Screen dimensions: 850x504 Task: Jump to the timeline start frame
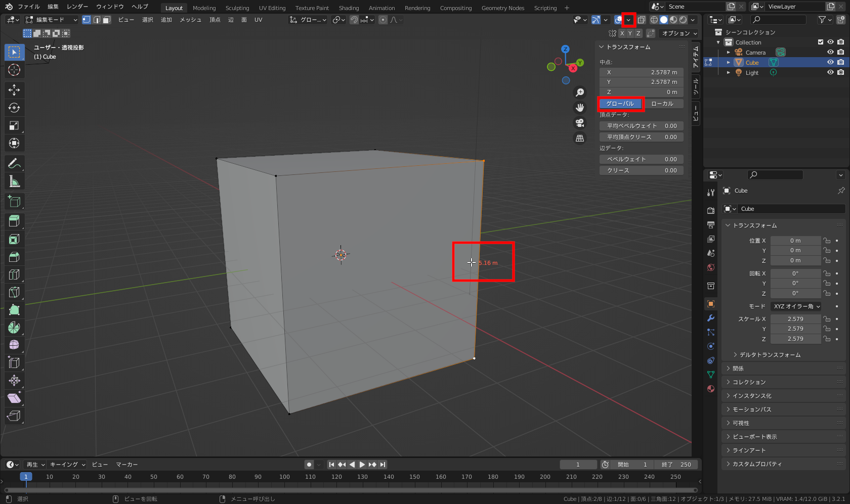click(331, 465)
